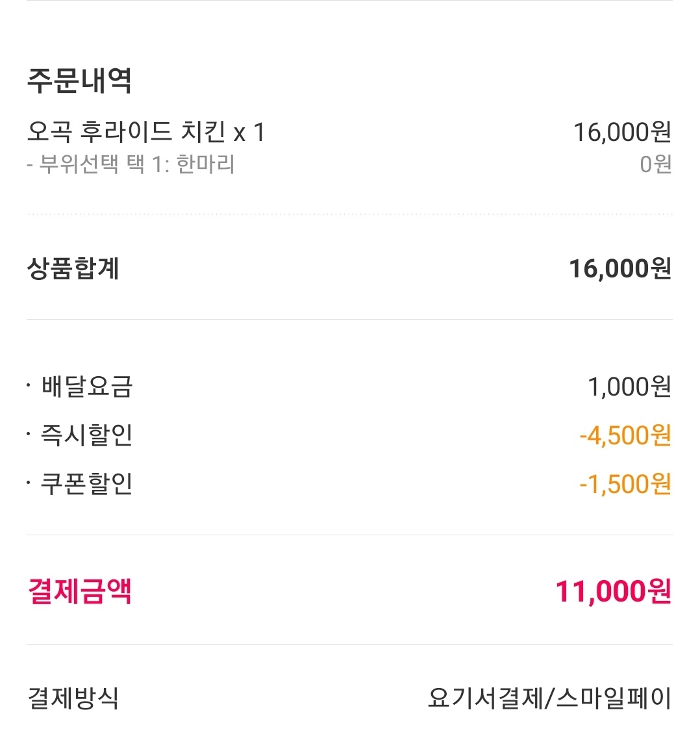Click the bullet dot before 배달요금
This screenshot has height=749, width=700.
(x=29, y=387)
